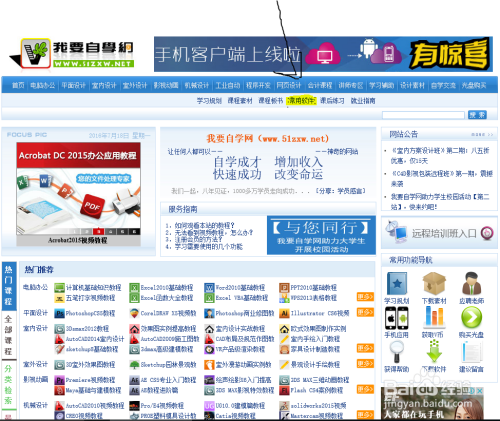Close the advertisement with the X icon
This screenshot has width=500, height=421.
click(x=479, y=391)
